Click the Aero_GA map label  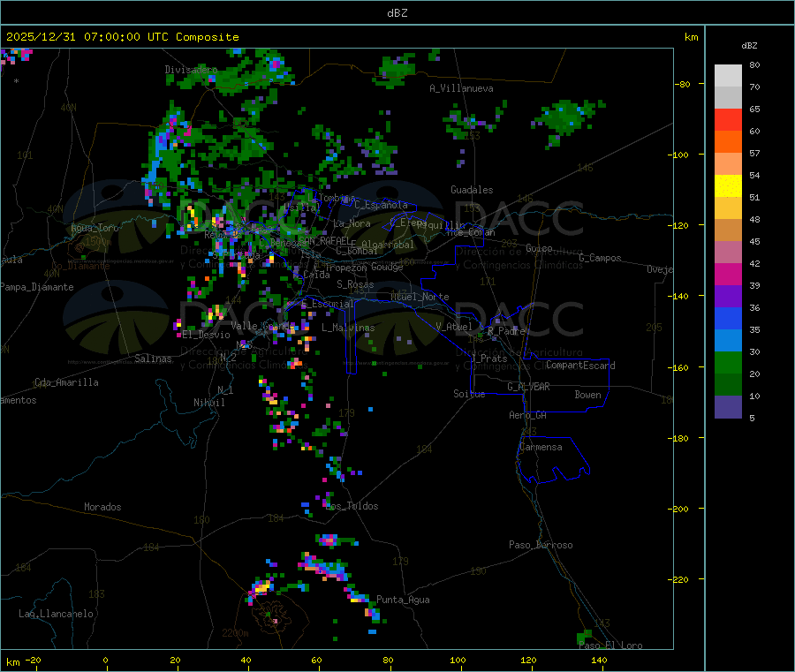(x=528, y=415)
